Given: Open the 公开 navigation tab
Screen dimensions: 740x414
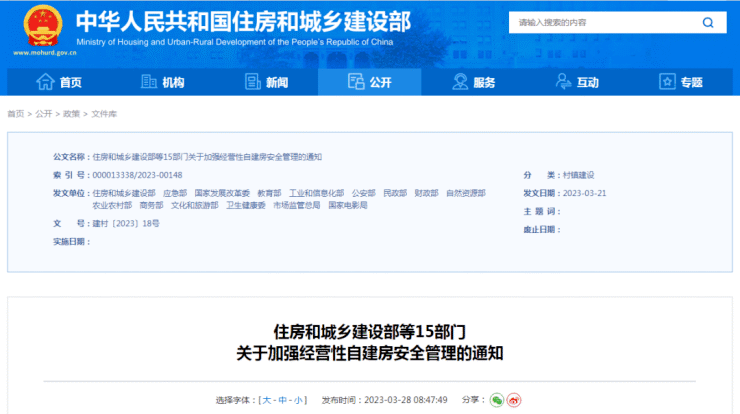Looking at the screenshot, I should 369,82.
